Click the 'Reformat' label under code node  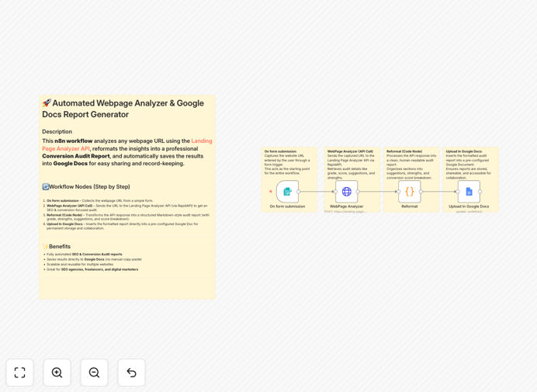click(410, 206)
